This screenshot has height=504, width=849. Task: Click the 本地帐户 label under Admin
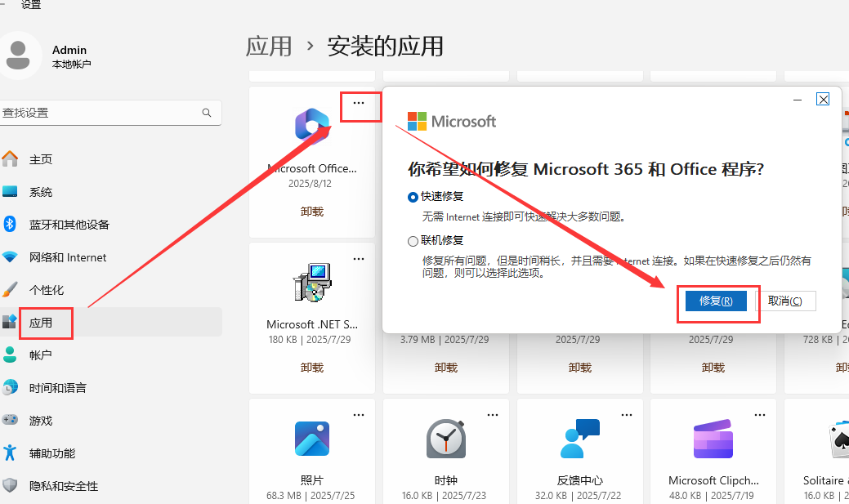pyautogui.click(x=71, y=64)
